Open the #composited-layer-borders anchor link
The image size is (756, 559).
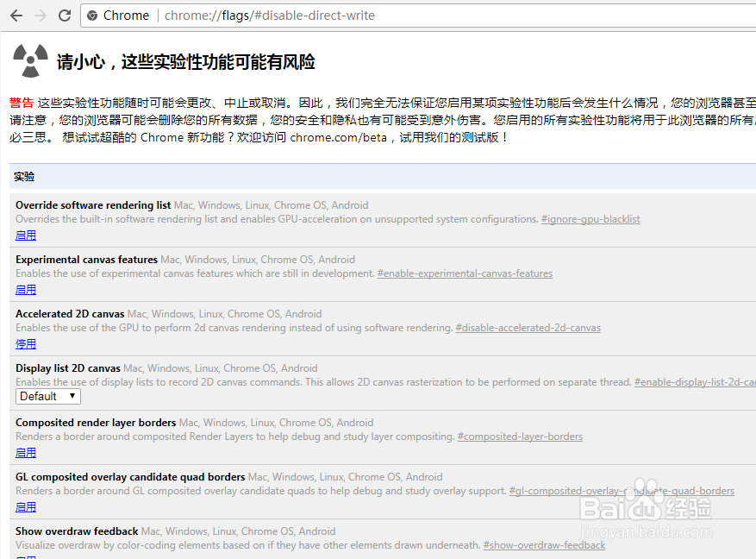520,437
